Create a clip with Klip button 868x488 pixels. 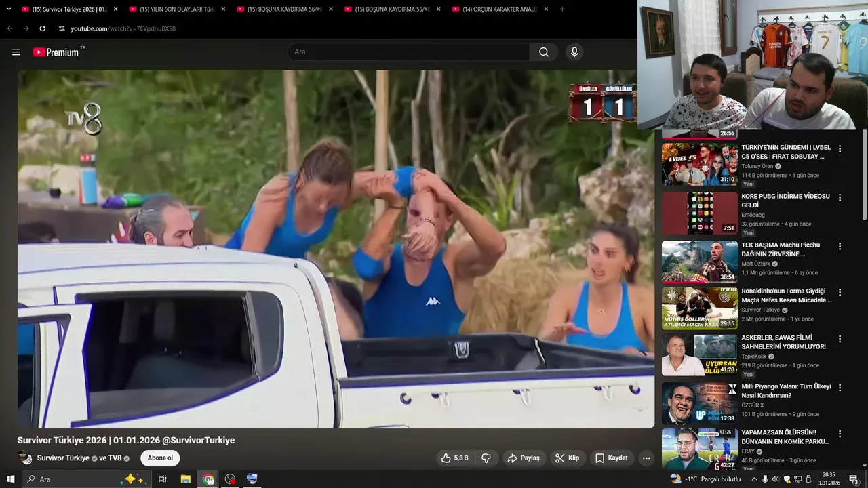[x=567, y=458]
